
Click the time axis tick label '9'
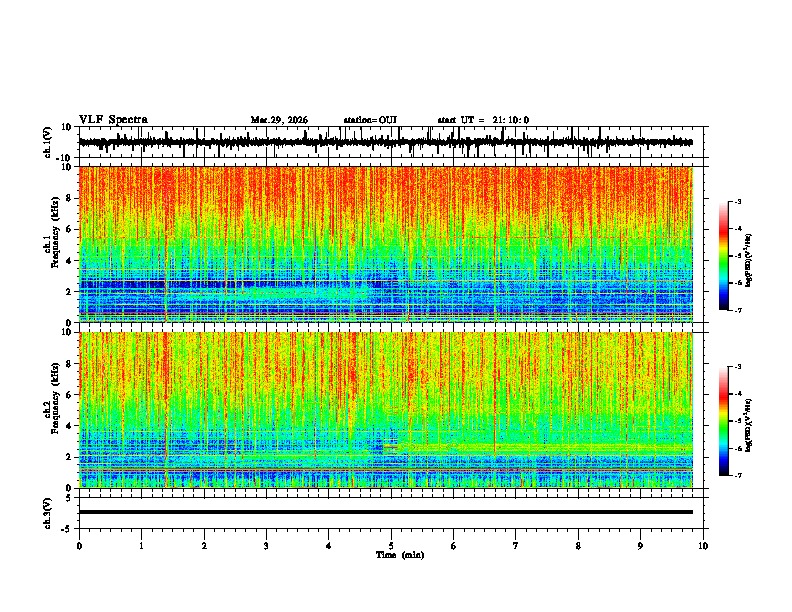(640, 546)
